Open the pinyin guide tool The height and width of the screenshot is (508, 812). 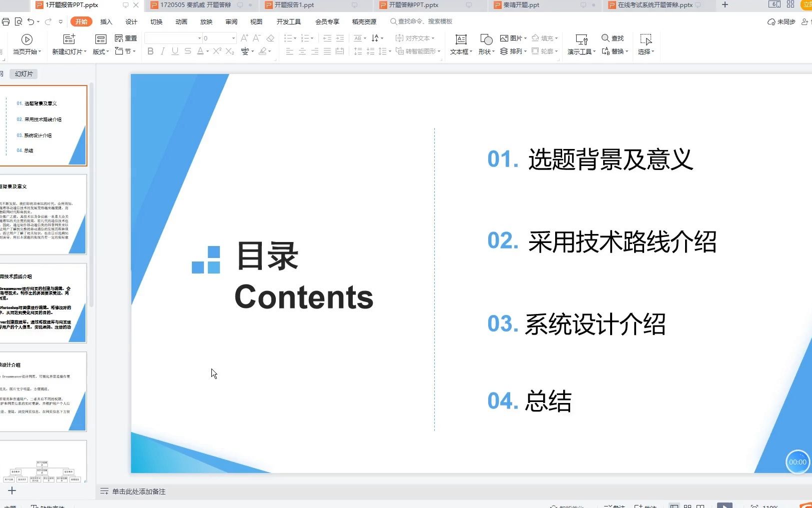[245, 51]
